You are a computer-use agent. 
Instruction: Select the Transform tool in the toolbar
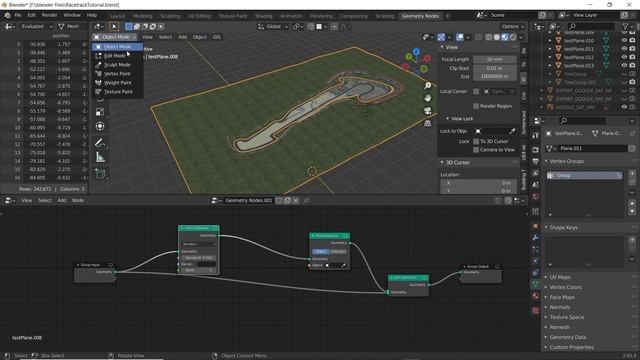point(100,126)
